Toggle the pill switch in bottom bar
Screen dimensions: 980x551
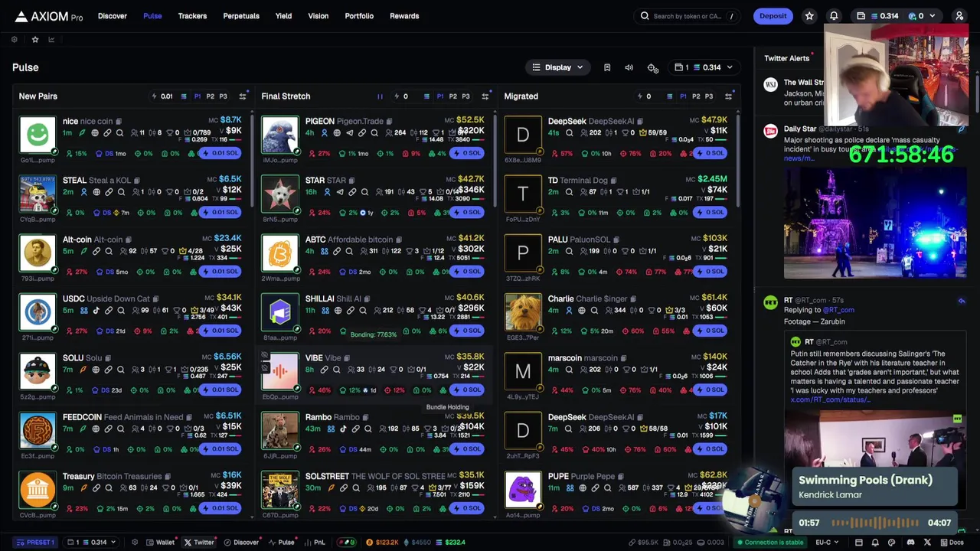click(x=346, y=543)
